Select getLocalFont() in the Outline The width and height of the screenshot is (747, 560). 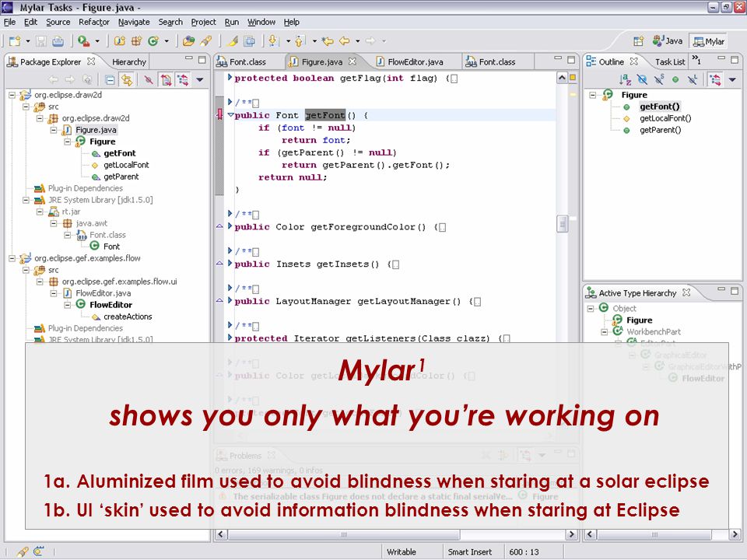(665, 118)
